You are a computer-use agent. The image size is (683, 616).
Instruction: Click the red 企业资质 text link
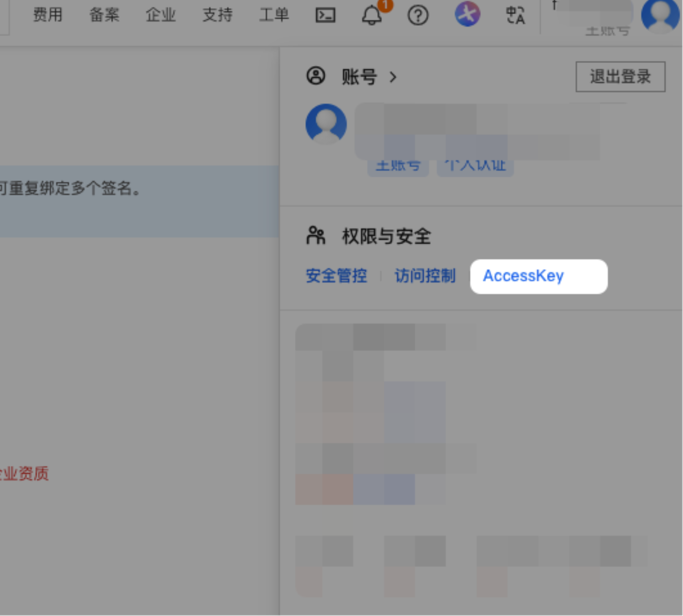[24, 474]
